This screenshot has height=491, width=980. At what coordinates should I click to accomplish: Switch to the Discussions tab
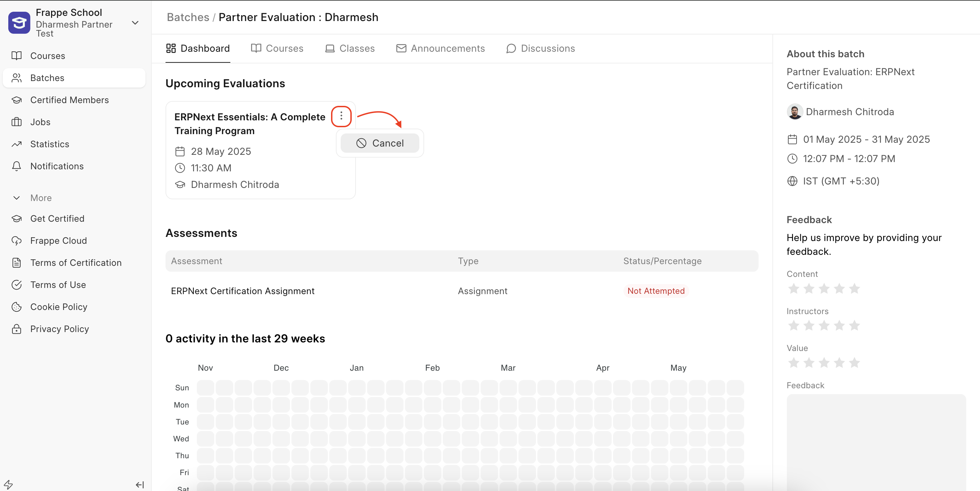540,48
